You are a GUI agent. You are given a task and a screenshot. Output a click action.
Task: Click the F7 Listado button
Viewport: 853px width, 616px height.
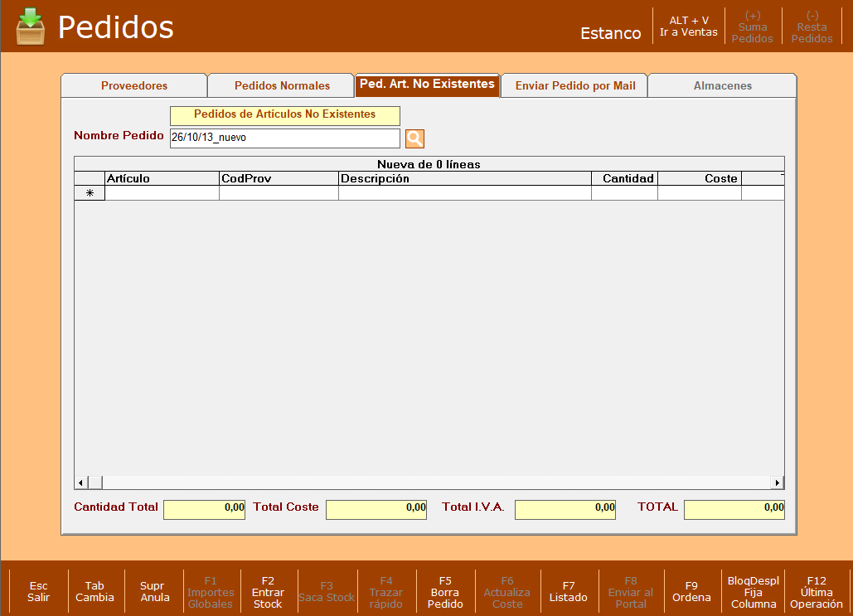tap(569, 591)
